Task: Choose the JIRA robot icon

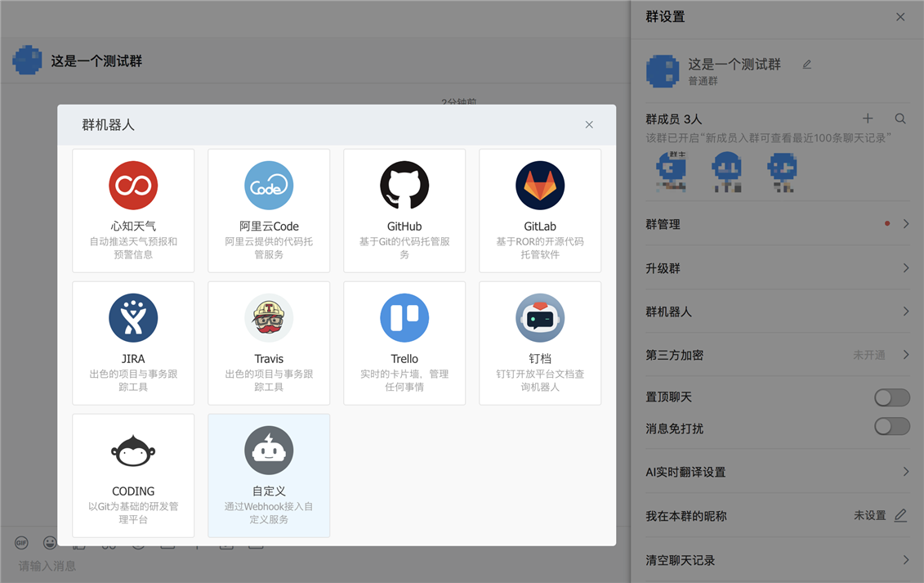Action: tap(133, 318)
